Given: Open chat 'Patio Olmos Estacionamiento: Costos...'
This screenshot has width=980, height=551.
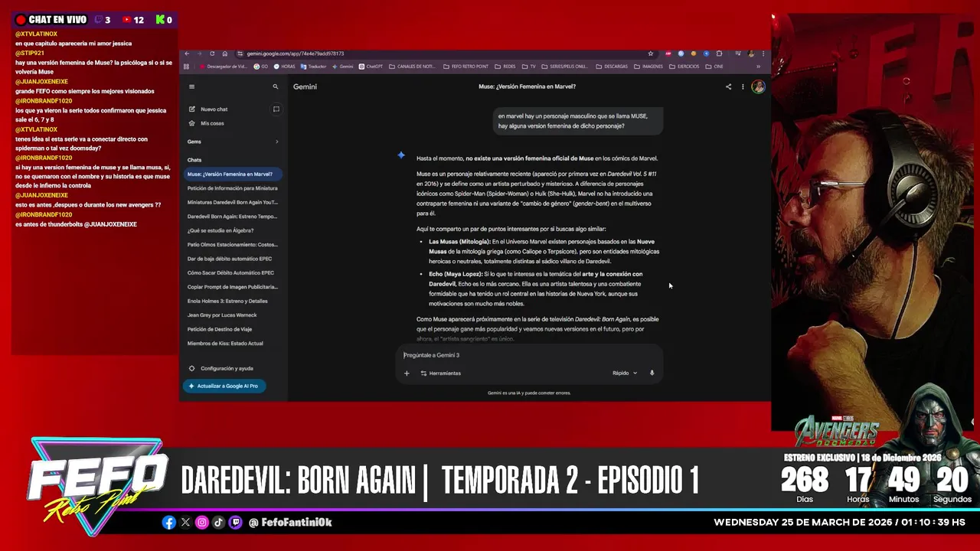Looking at the screenshot, I should point(233,245).
